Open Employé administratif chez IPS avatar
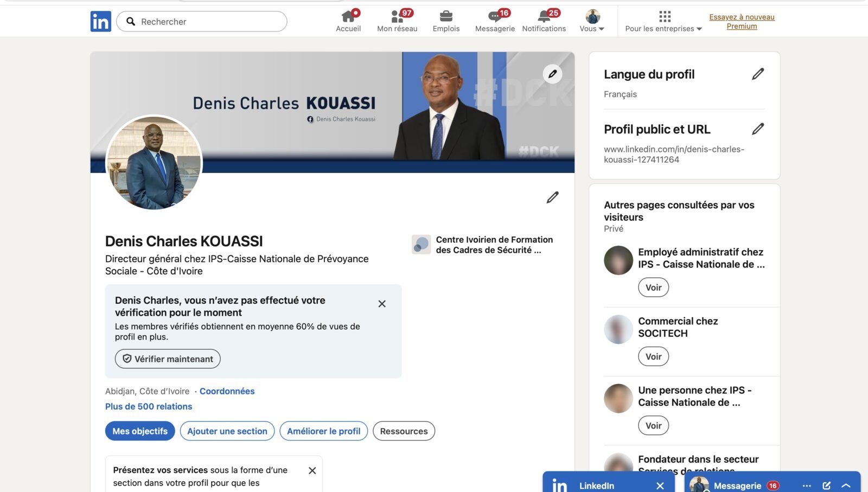 click(x=618, y=260)
